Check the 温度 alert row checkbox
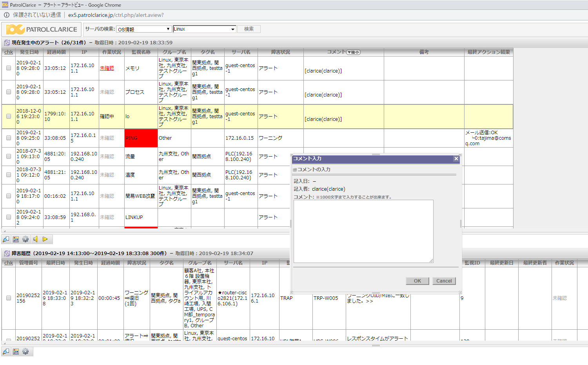 (x=9, y=175)
